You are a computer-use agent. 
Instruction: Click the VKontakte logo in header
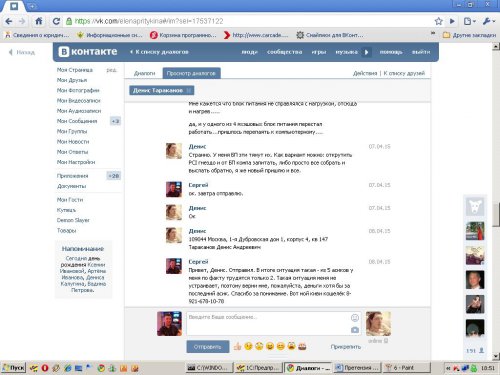[88, 52]
